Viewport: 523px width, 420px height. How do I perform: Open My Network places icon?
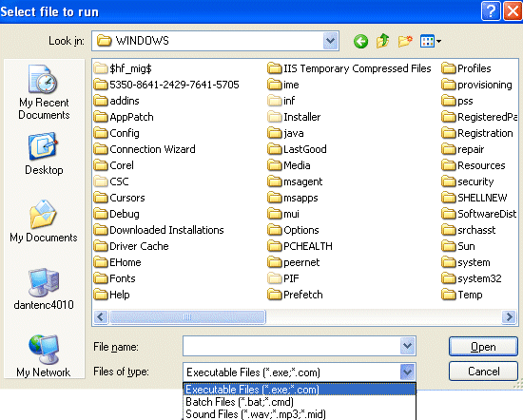point(44,356)
